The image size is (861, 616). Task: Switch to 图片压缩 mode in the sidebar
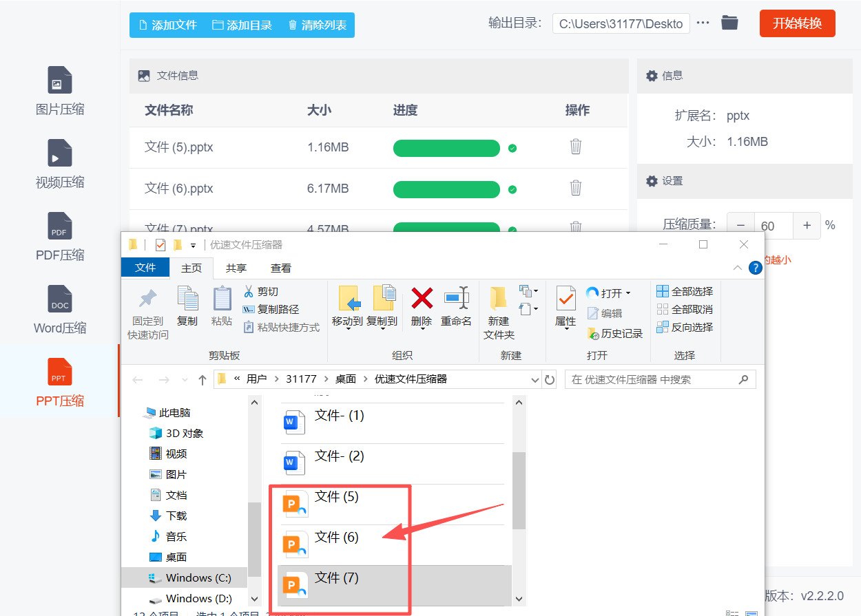tap(59, 89)
